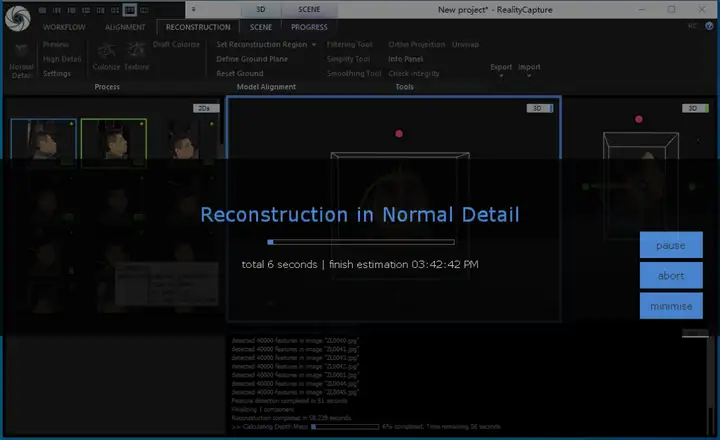Select the highlighted active layout icon

[129, 10]
